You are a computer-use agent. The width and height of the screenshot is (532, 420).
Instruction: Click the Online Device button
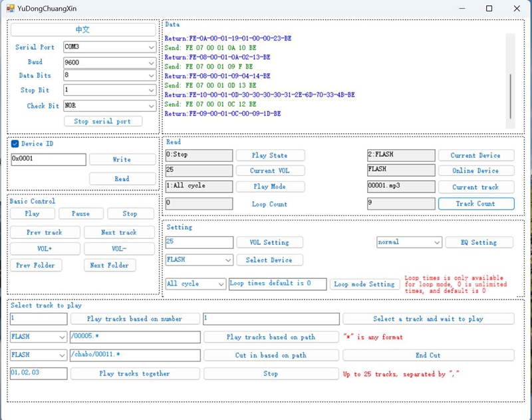[476, 170]
